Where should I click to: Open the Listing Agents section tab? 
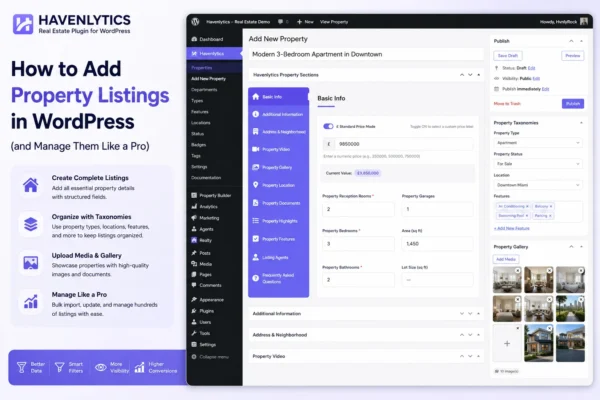[x=279, y=257]
